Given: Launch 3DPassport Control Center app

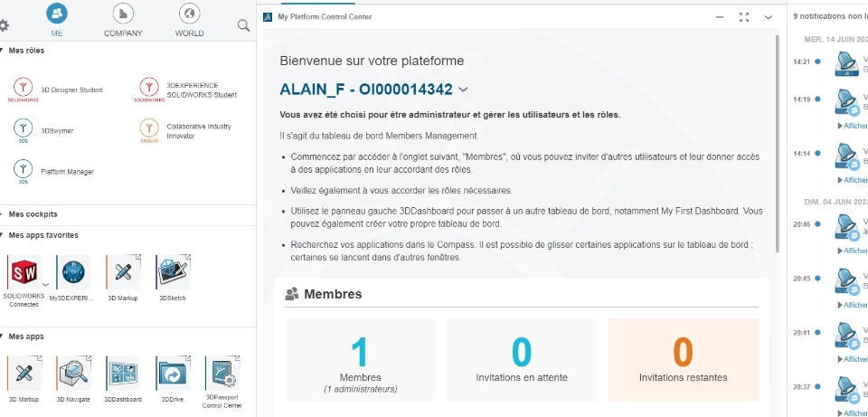Looking at the screenshot, I should coord(222,374).
